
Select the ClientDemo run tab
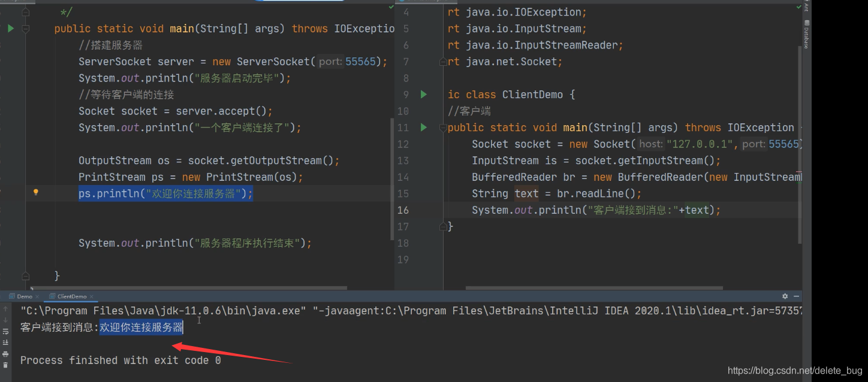(x=68, y=296)
